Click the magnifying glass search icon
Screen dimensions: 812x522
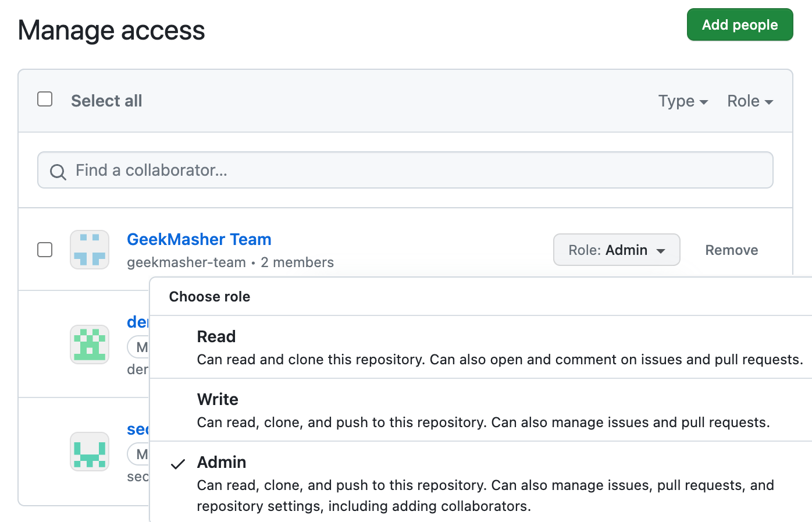(x=57, y=172)
